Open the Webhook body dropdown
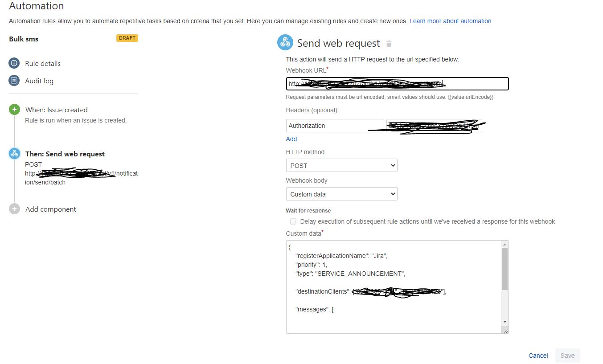 tap(341, 194)
